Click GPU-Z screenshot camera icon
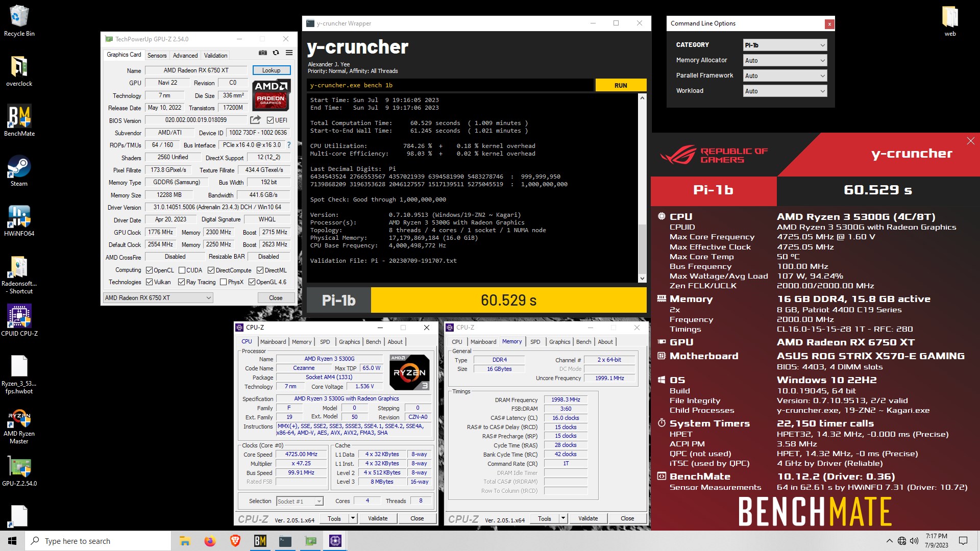Screen dimensions: 980x551 pyautogui.click(x=263, y=53)
